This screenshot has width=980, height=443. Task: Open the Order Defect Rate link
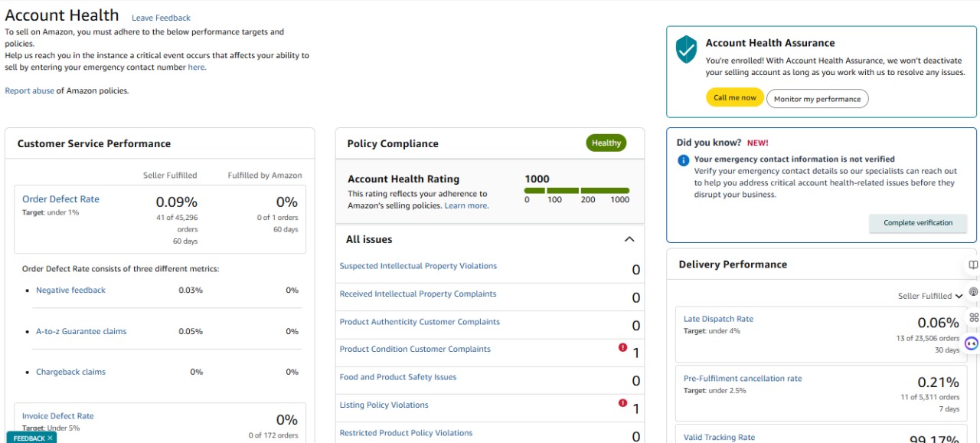60,199
